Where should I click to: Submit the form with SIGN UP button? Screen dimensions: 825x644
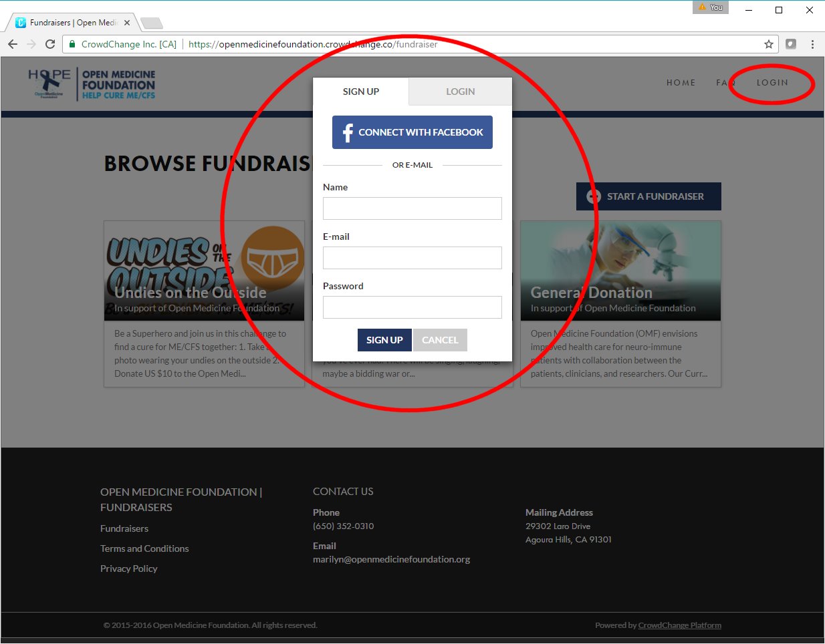point(384,340)
